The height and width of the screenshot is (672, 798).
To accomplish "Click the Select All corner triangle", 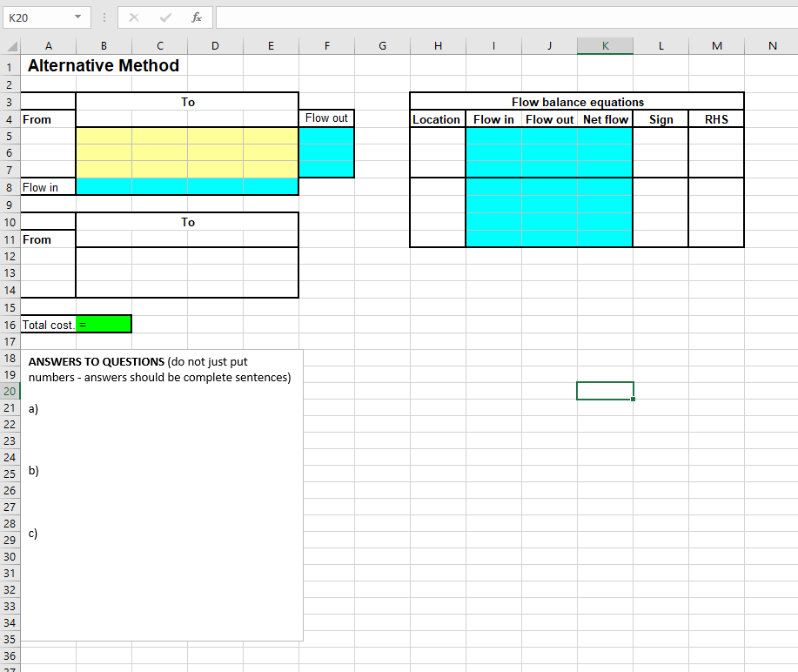I will coord(11,46).
